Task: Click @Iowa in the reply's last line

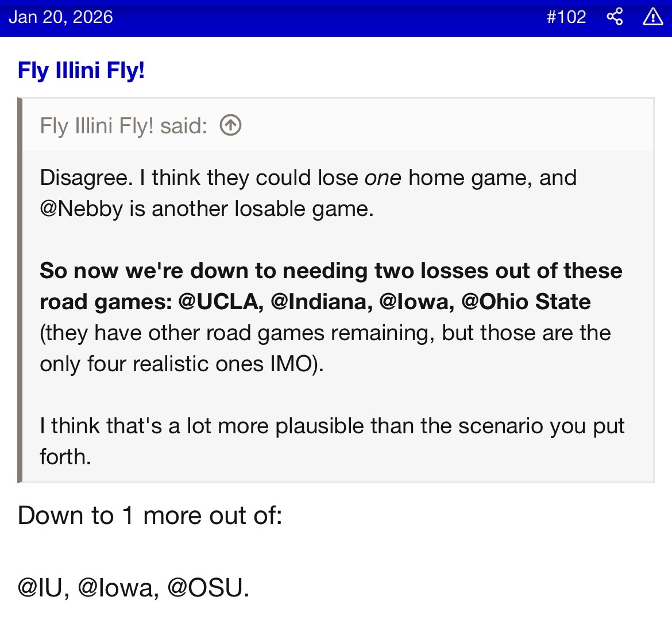Action: click(118, 588)
